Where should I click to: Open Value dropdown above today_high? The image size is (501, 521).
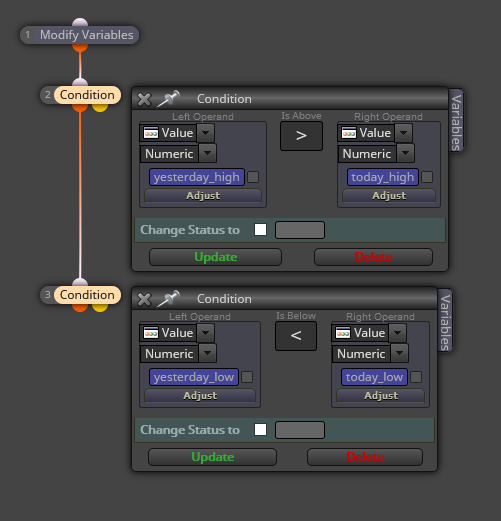[x=403, y=133]
